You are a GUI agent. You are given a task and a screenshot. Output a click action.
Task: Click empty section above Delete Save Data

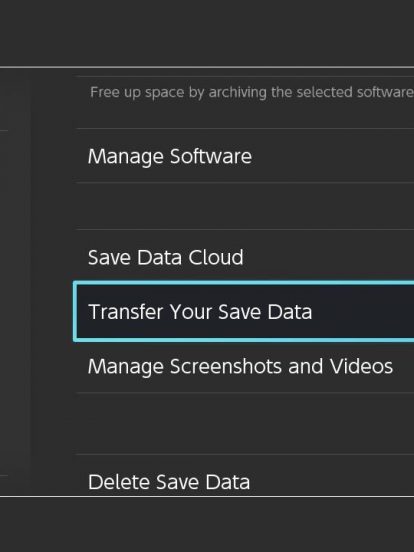coord(245,423)
